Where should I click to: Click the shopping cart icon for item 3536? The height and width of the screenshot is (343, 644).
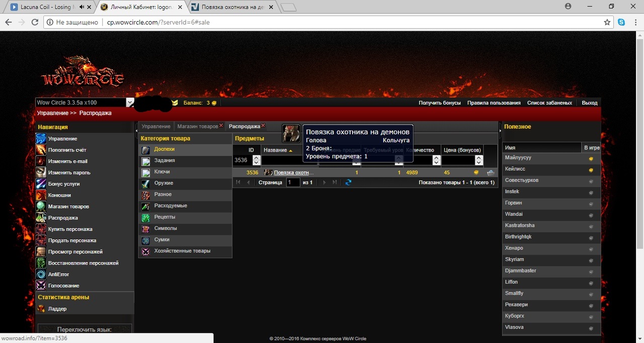491,173
